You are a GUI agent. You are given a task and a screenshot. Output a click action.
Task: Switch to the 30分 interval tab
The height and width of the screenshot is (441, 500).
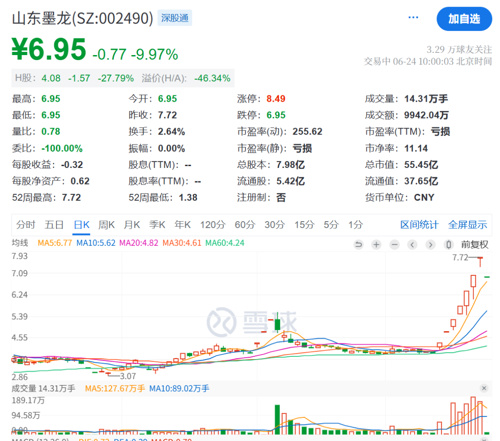(274, 225)
